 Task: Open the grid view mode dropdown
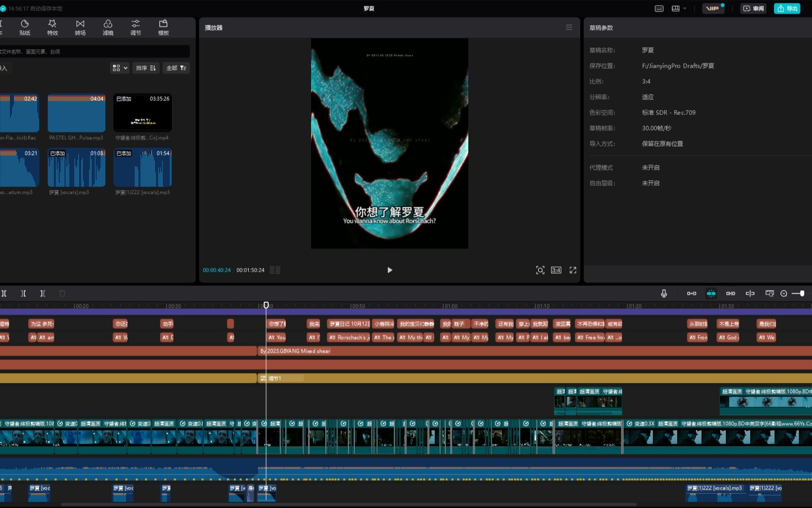pyautogui.click(x=120, y=68)
